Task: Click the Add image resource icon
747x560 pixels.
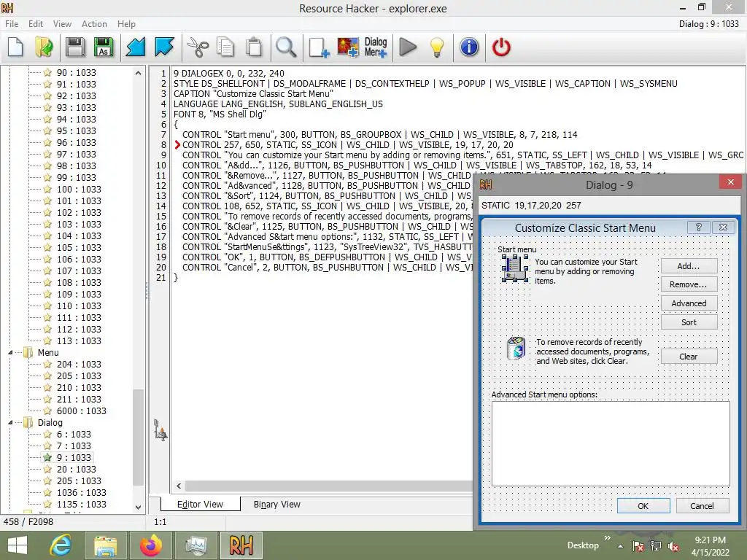Action: tap(348, 47)
